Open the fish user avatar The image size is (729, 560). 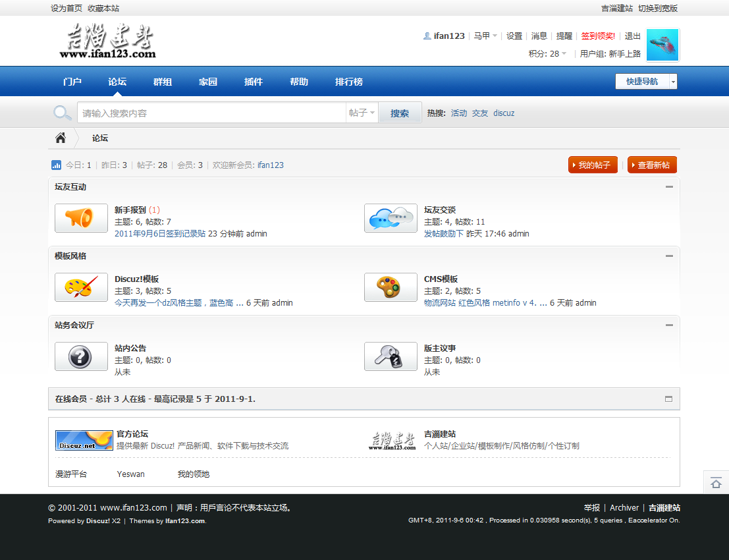point(662,45)
